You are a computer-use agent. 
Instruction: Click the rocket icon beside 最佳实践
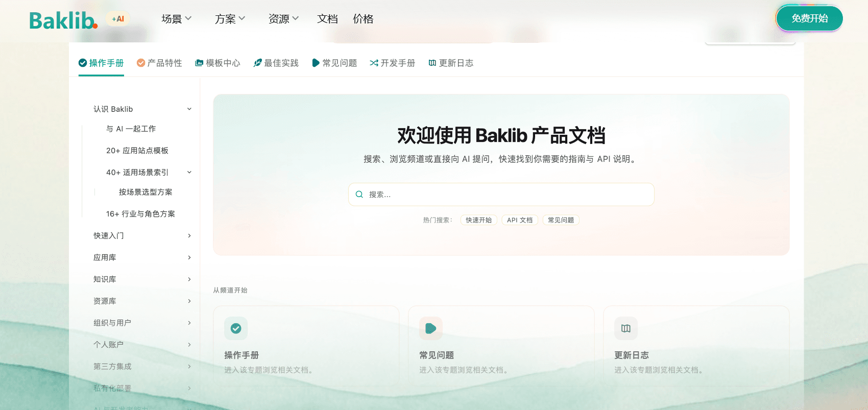[x=257, y=63]
